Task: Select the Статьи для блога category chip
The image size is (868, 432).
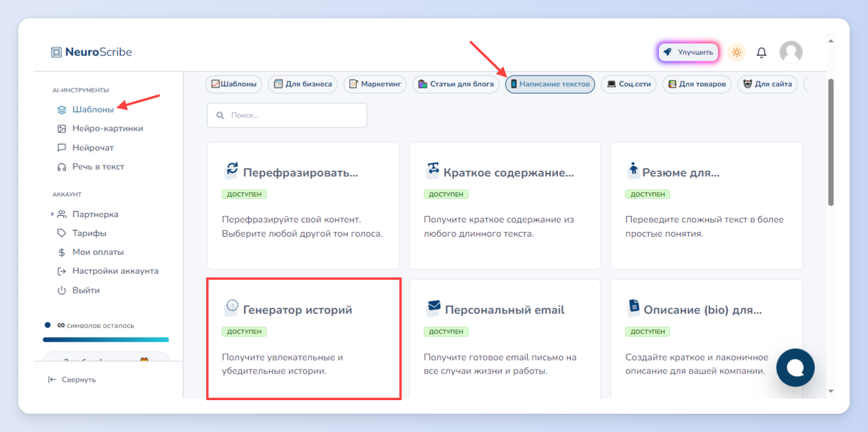Action: point(456,84)
